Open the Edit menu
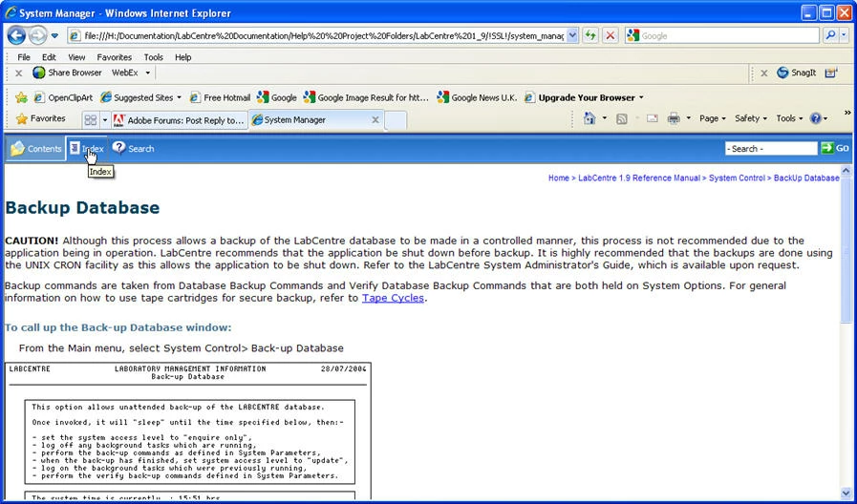The image size is (857, 504). [49, 57]
